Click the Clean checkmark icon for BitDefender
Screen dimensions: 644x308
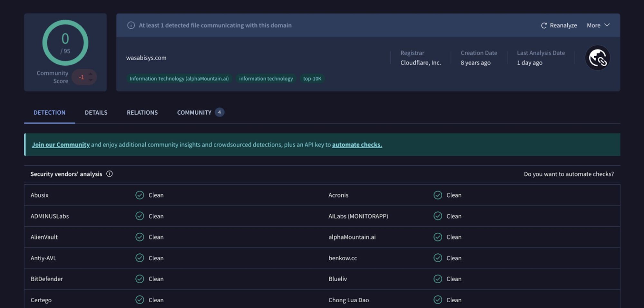click(139, 279)
